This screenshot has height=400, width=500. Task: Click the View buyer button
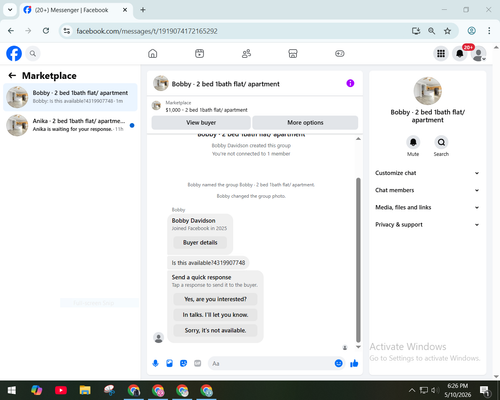click(201, 123)
